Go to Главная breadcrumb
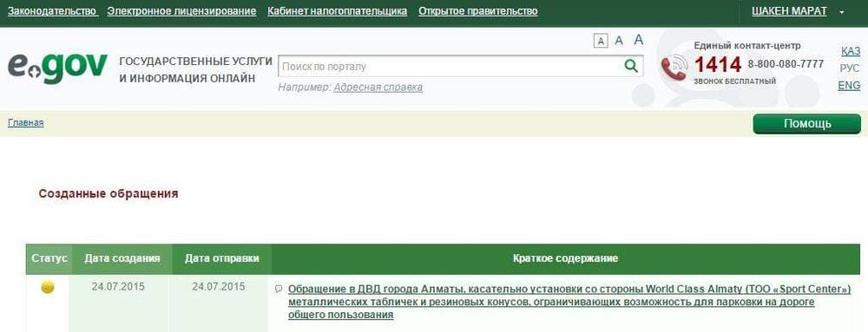868x332 pixels. 25,122
